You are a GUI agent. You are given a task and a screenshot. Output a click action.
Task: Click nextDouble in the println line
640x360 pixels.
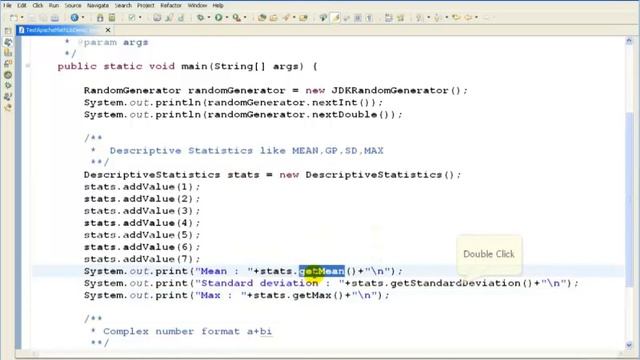[x=344, y=115]
